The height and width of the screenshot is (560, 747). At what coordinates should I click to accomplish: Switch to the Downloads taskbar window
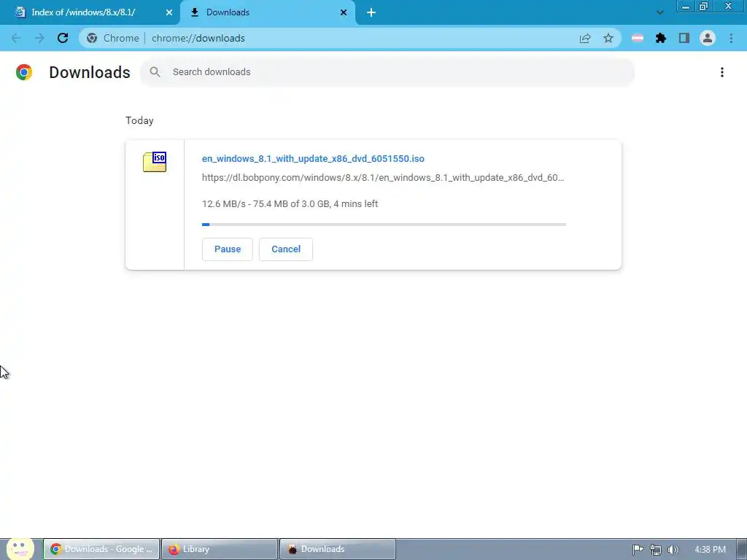click(338, 549)
